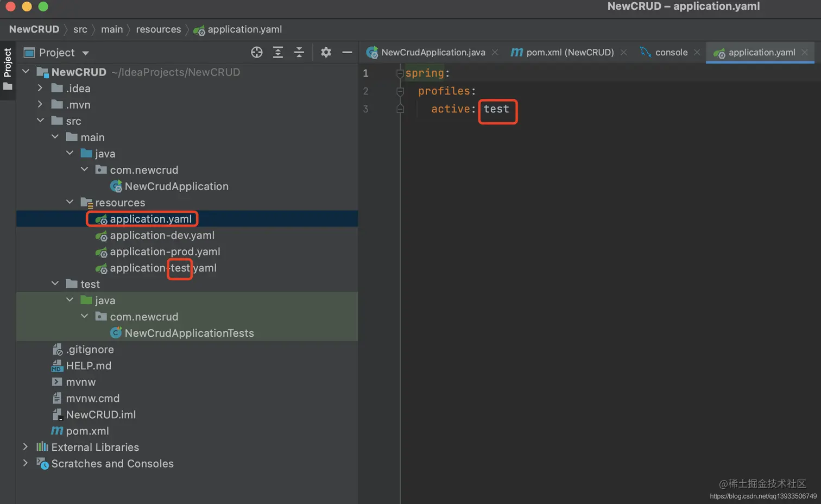The image size is (821, 504).
Task: Collapse the main folder
Action: (55, 137)
